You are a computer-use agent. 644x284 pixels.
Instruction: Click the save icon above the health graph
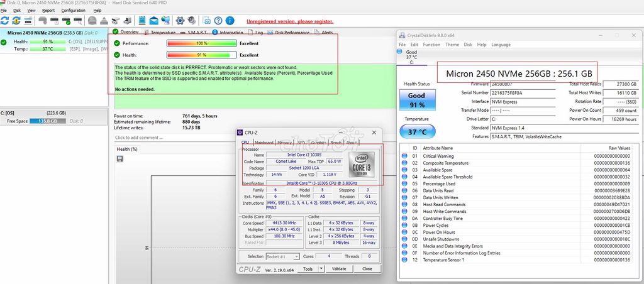(120, 159)
